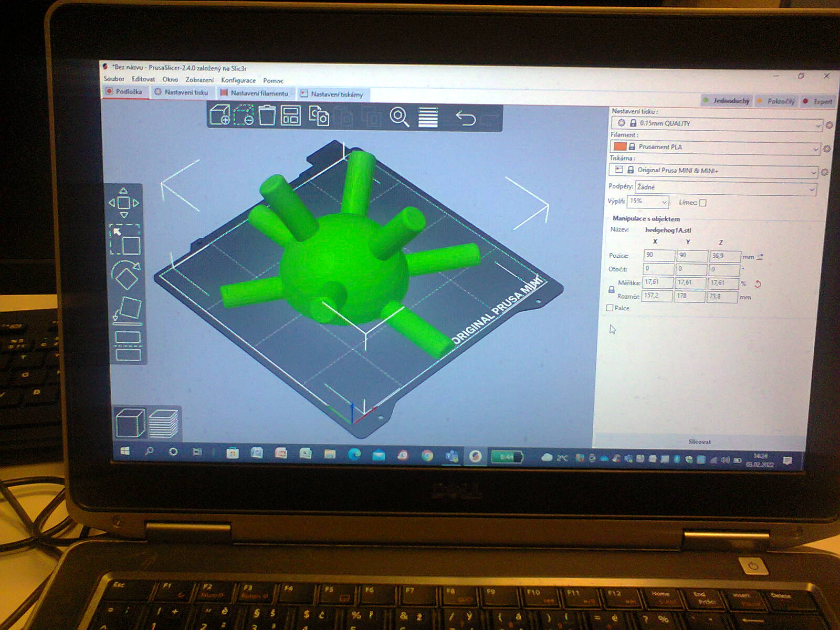Open Windows taskbar search
Screen dimensions: 840x630
pyautogui.click(x=149, y=451)
